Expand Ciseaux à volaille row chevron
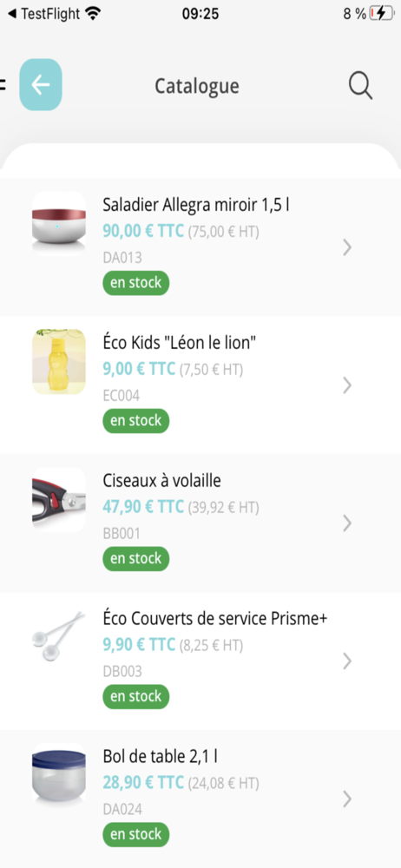 coord(347,523)
